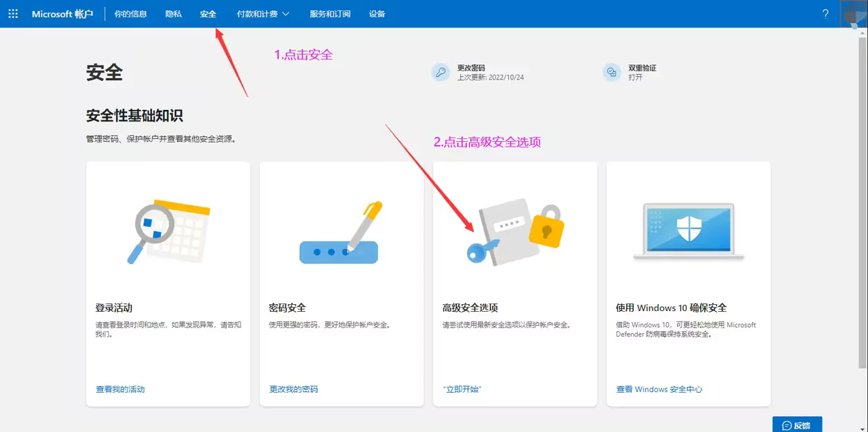Click the "立即开始" link
This screenshot has width=868, height=432.
(x=462, y=389)
